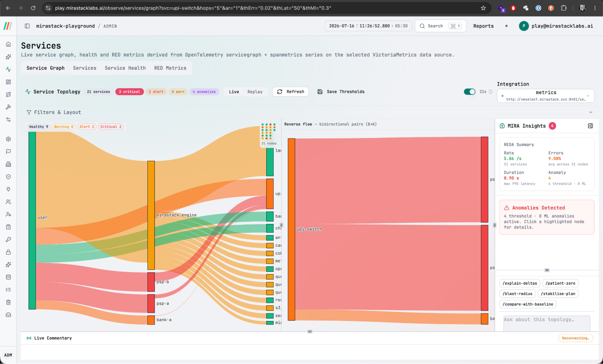The height and width of the screenshot is (364, 603).
Task: Run the /compare-with-baseline command
Action: [528, 304]
